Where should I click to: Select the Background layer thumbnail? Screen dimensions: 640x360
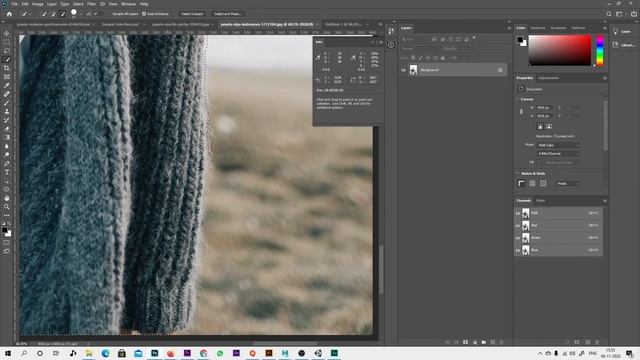tap(413, 70)
